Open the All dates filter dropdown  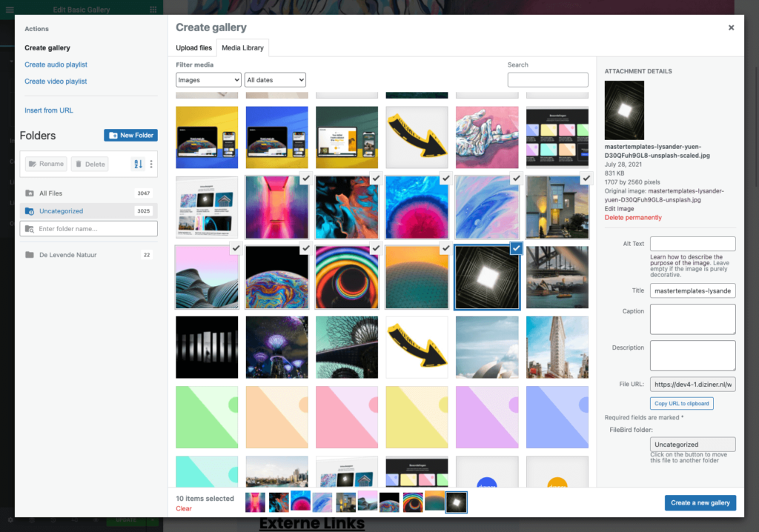click(275, 80)
